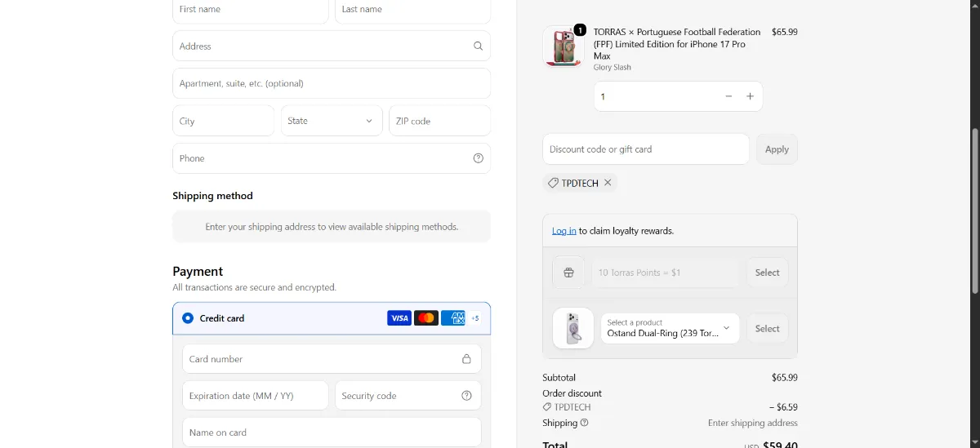Click the Log in link
The image size is (980, 448).
(564, 231)
